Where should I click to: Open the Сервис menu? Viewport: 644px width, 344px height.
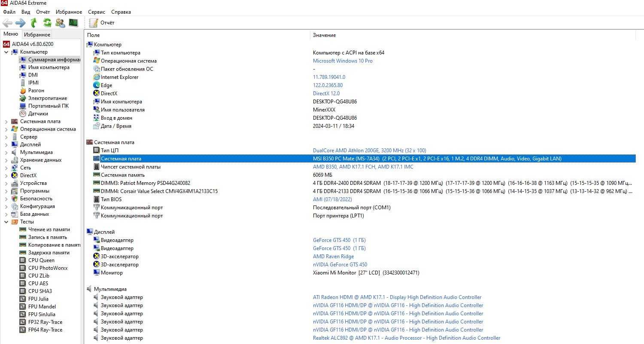coord(97,12)
